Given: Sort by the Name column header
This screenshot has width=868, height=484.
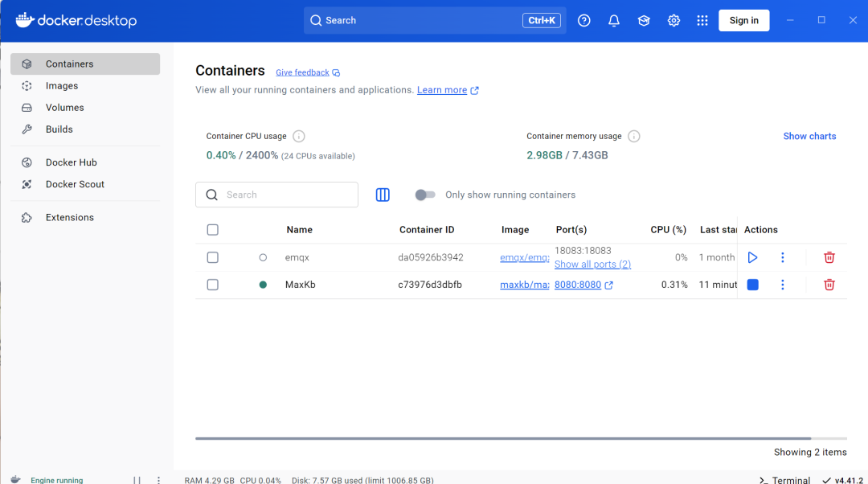Looking at the screenshot, I should pos(299,230).
